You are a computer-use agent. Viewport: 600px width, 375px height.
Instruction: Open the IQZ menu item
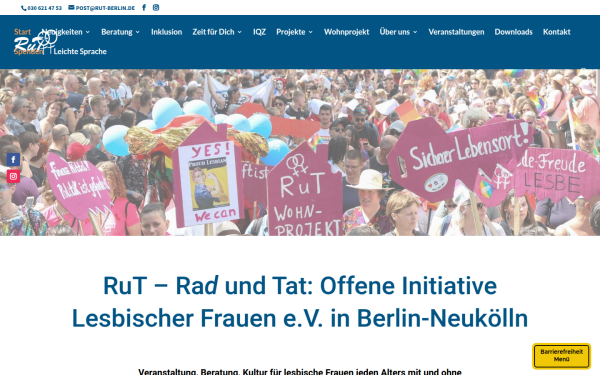pos(259,32)
